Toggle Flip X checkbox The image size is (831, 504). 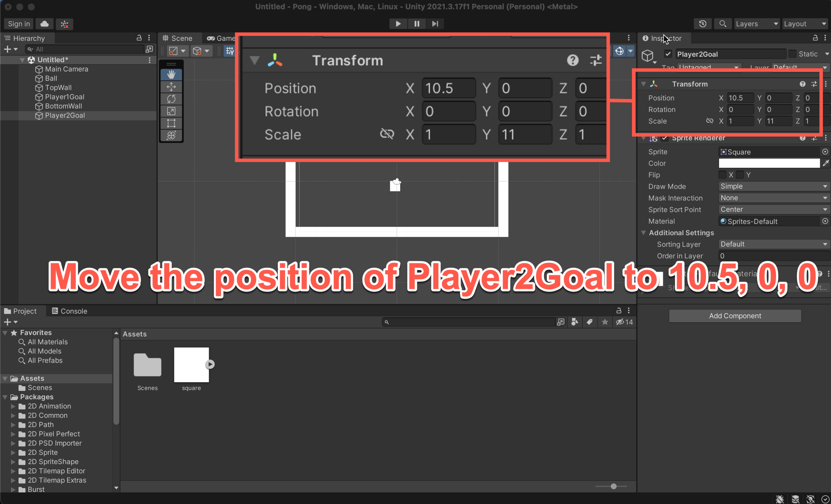coord(722,175)
